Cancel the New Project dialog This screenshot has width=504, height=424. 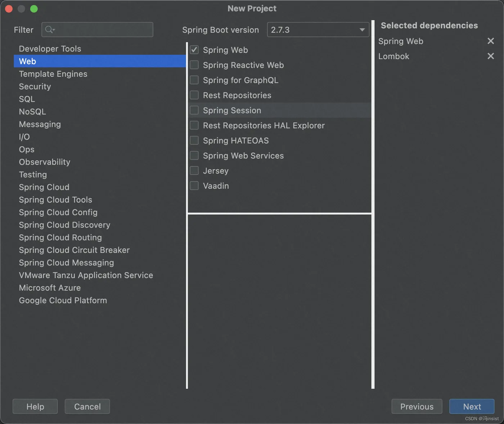tap(87, 407)
